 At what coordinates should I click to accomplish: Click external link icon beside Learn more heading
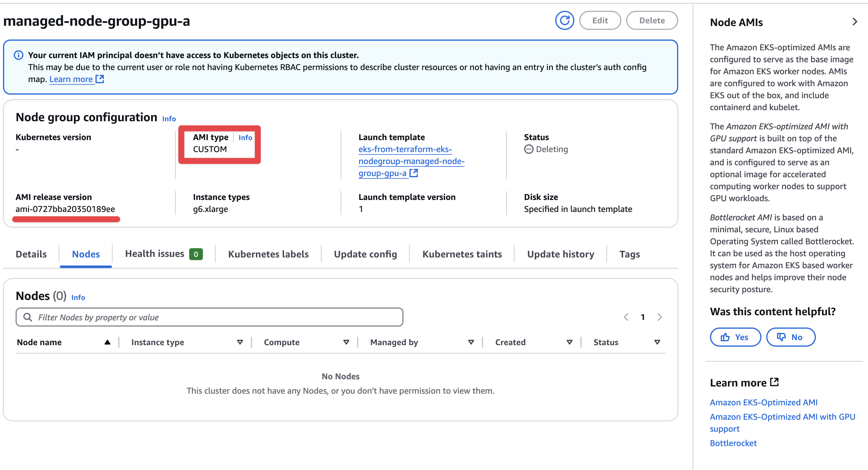(774, 382)
